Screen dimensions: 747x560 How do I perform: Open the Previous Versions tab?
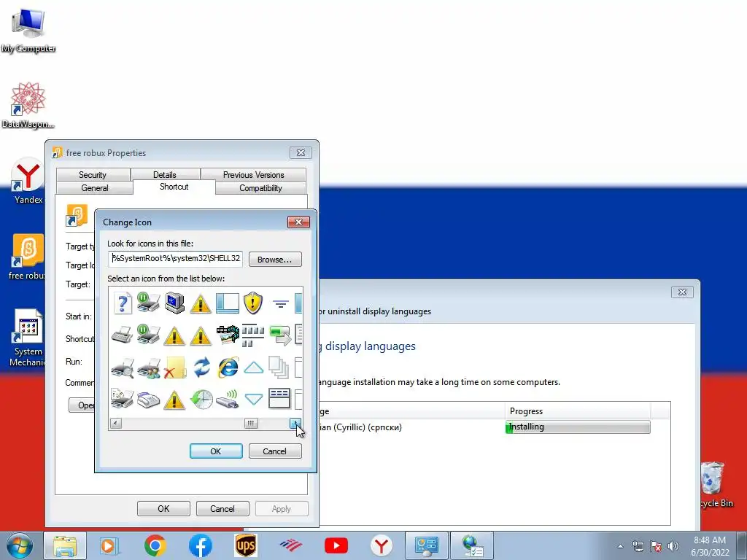pyautogui.click(x=253, y=175)
